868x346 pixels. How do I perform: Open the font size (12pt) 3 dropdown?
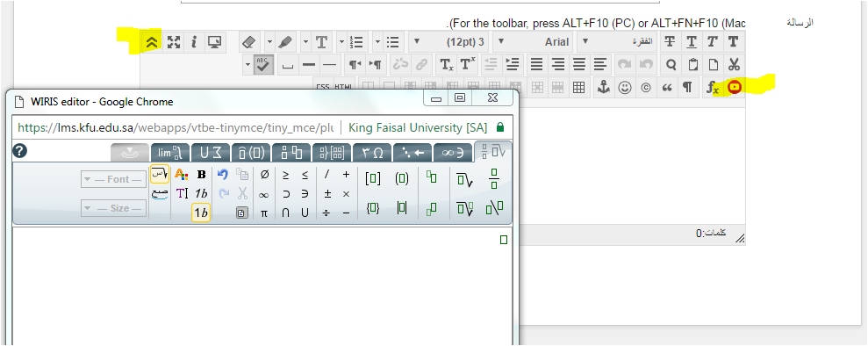448,42
